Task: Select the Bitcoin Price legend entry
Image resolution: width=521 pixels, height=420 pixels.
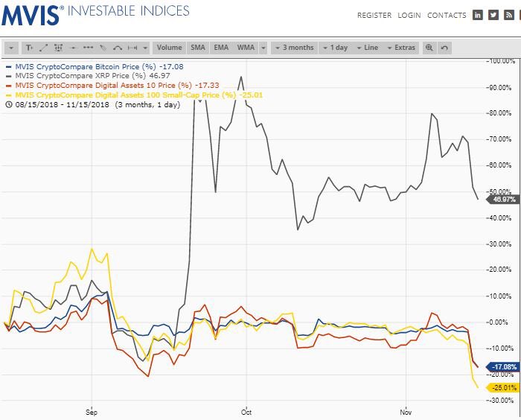Action: tap(99, 67)
